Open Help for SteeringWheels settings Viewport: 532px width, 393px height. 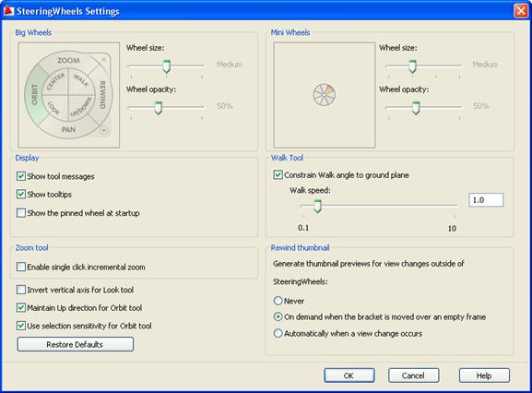pyautogui.click(x=484, y=375)
